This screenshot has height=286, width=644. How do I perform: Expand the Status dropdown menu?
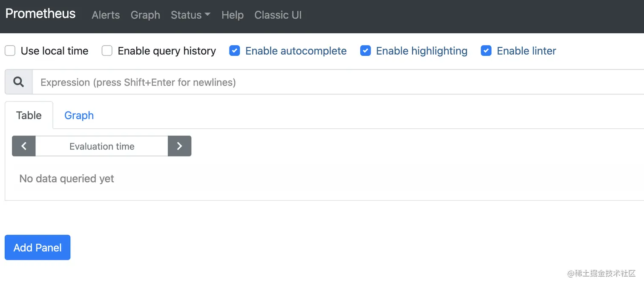190,15
